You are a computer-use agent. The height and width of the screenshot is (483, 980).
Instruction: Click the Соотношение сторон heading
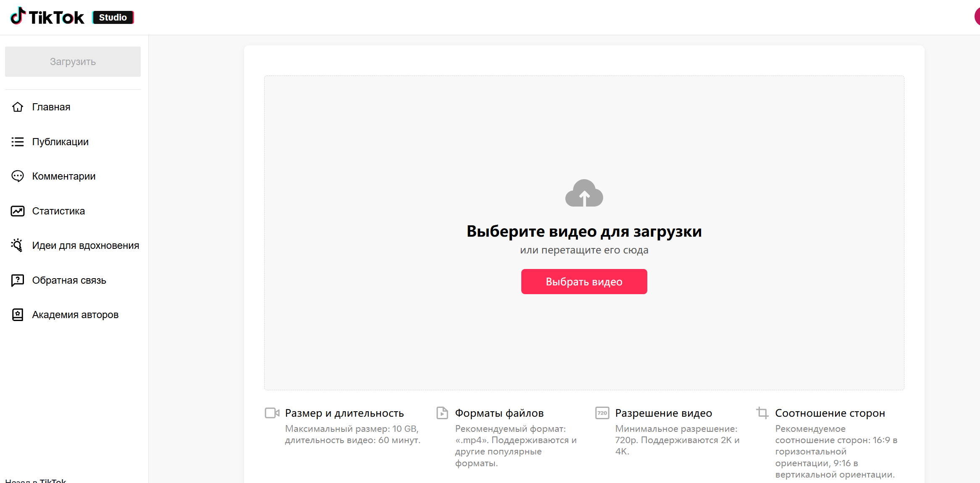click(830, 413)
